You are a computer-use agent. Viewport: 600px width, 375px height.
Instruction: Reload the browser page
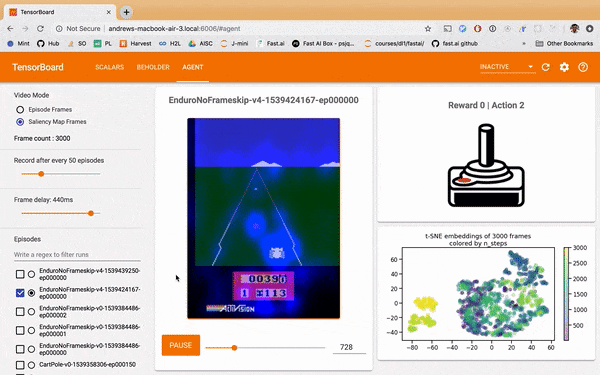coord(40,29)
